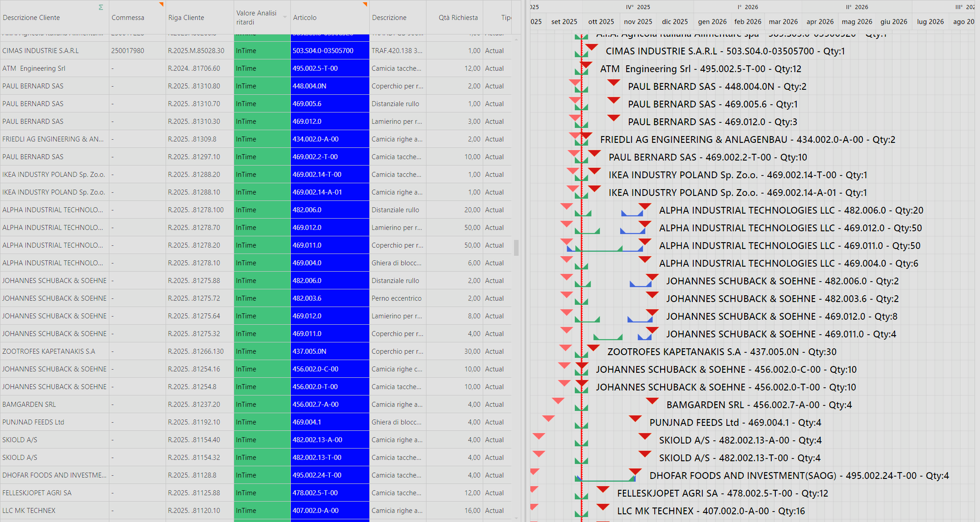The height and width of the screenshot is (522, 980).
Task: Select the nov 2025 month header in timeline
Action: click(x=637, y=21)
